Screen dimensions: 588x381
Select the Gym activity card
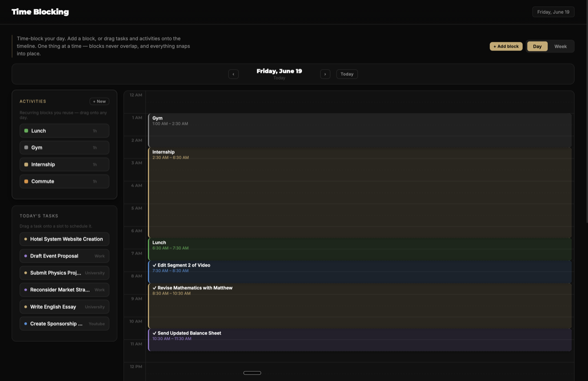pos(64,148)
